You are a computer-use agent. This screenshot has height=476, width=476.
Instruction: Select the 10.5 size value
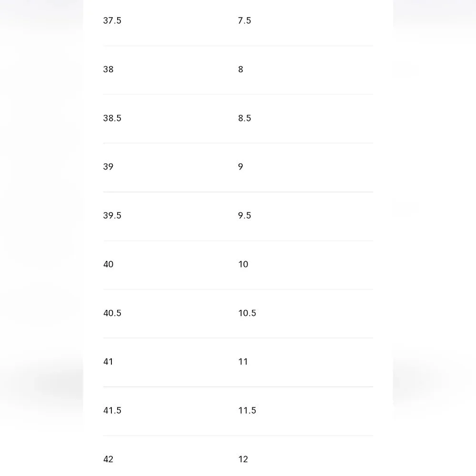pyautogui.click(x=247, y=313)
